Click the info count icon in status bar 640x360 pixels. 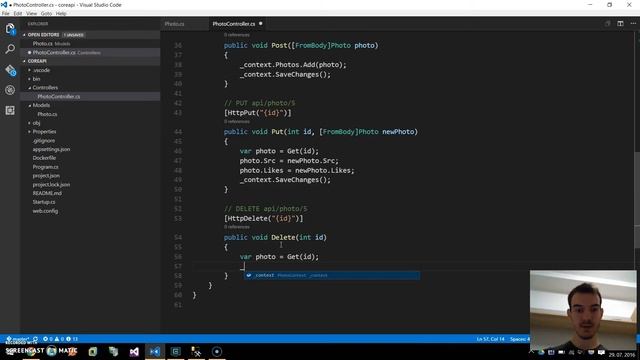tap(72, 339)
